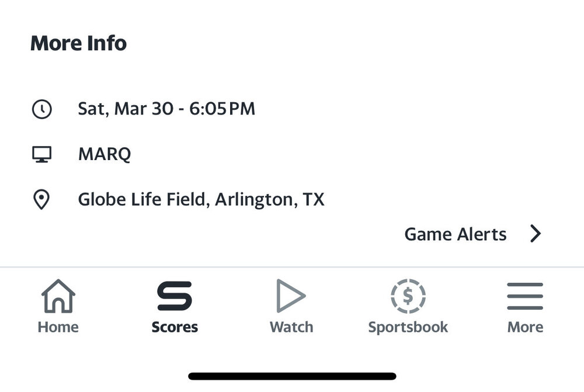584x392 pixels.
Task: Click the More Info section heading
Action: tap(78, 43)
